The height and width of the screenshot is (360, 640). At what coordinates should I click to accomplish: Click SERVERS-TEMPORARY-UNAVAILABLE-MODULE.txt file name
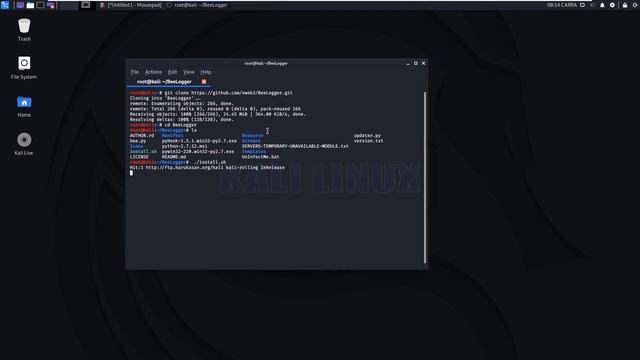(295, 146)
